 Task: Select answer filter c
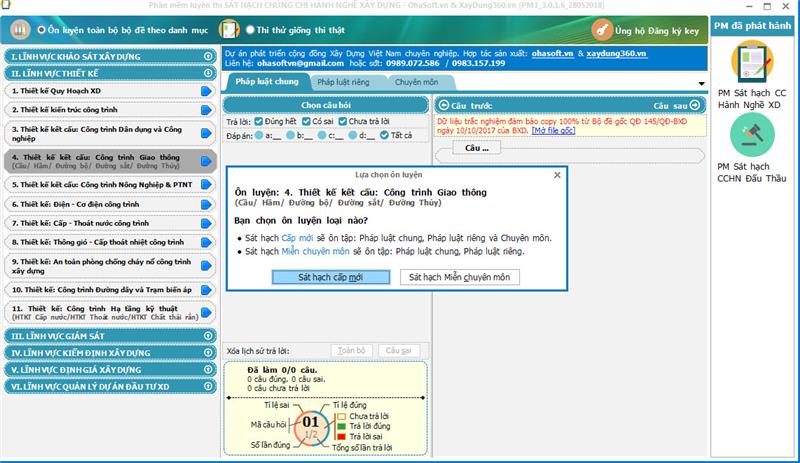[x=322, y=135]
